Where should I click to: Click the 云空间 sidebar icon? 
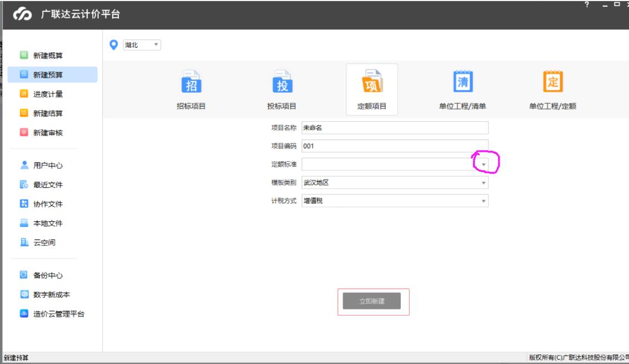click(24, 242)
